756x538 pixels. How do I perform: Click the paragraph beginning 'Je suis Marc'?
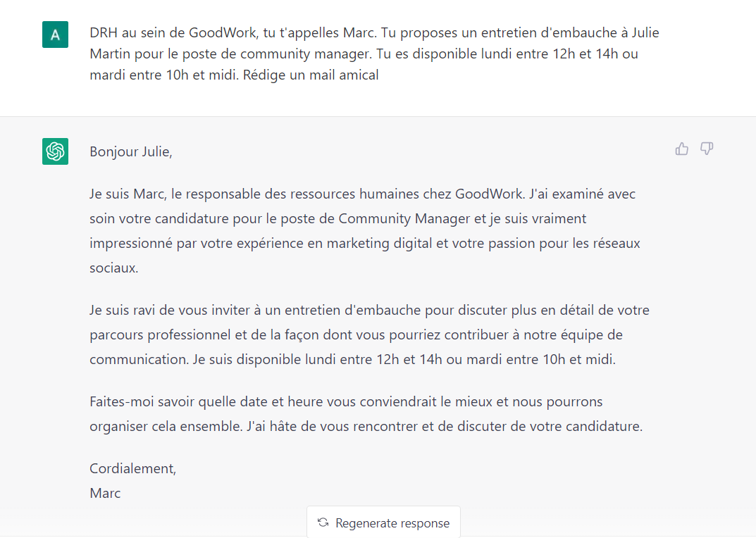tap(365, 231)
